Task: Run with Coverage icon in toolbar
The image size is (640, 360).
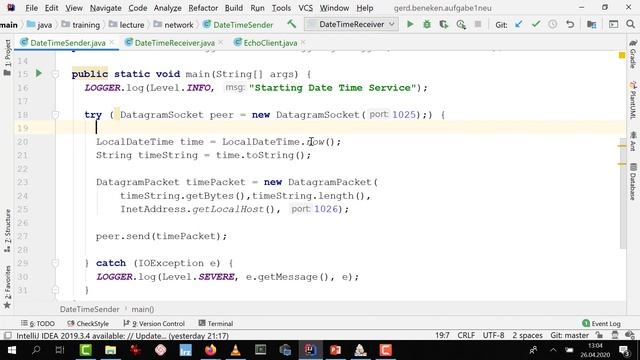Action: (444, 24)
